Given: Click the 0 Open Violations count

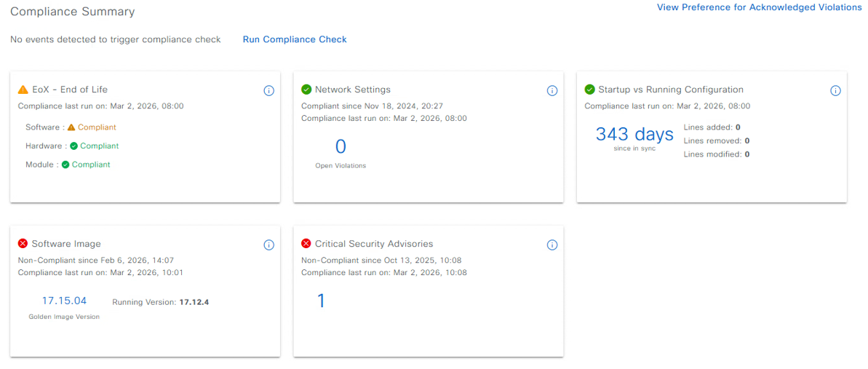Looking at the screenshot, I should (x=341, y=147).
